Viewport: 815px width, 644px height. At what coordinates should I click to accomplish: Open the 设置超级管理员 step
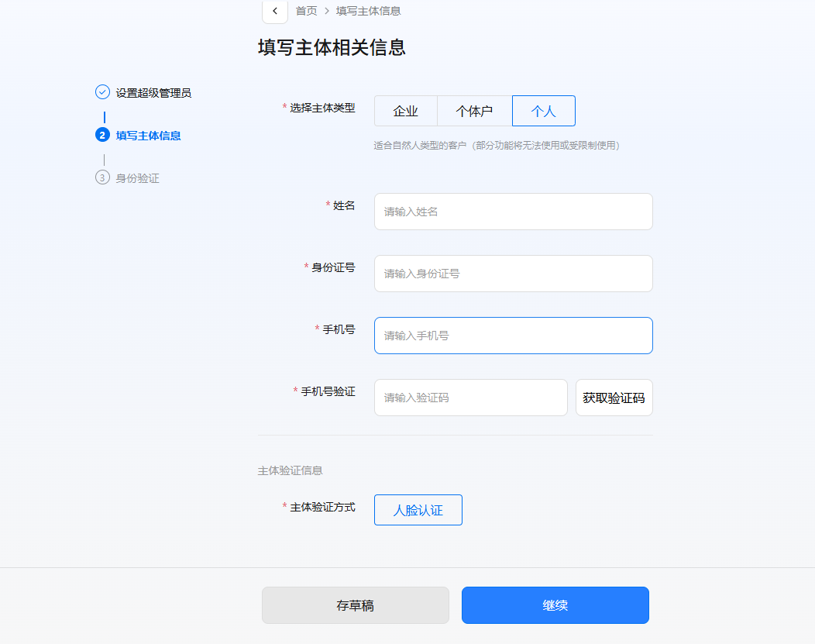click(153, 93)
